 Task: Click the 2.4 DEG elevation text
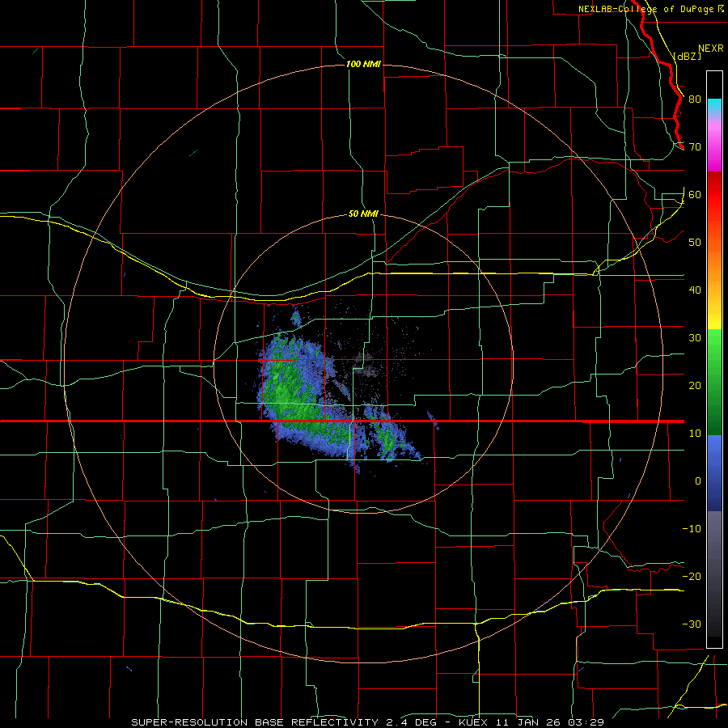[x=412, y=722]
